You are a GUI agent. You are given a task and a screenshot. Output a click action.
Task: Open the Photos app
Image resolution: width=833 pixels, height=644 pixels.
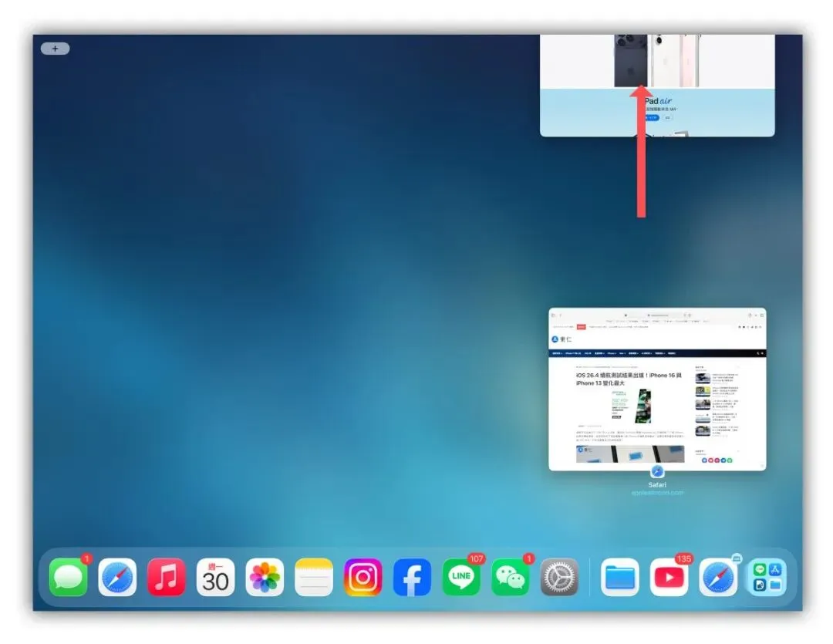pyautogui.click(x=265, y=578)
